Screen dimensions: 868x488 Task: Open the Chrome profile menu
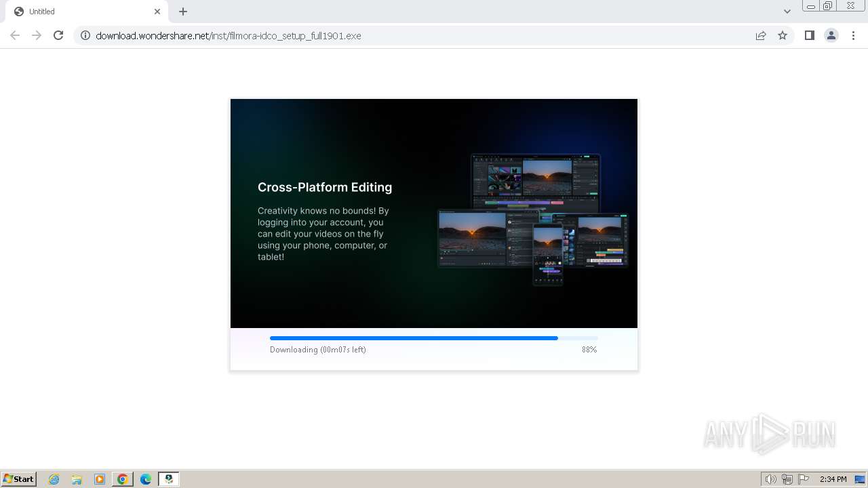coord(831,35)
